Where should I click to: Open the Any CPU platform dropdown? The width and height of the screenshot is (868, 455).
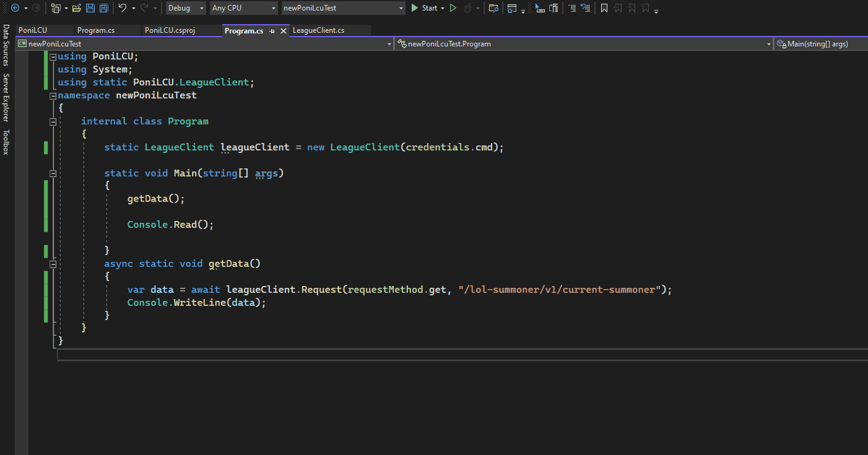[x=272, y=7]
